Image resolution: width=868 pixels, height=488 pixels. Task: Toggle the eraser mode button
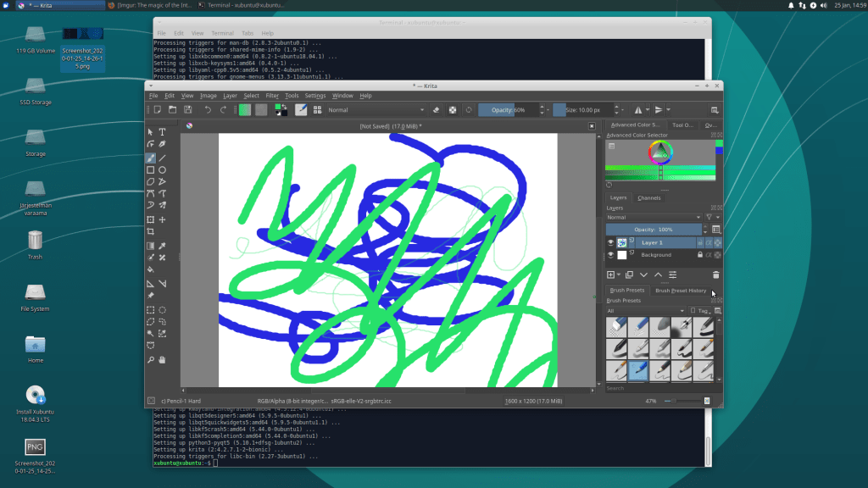(437, 109)
